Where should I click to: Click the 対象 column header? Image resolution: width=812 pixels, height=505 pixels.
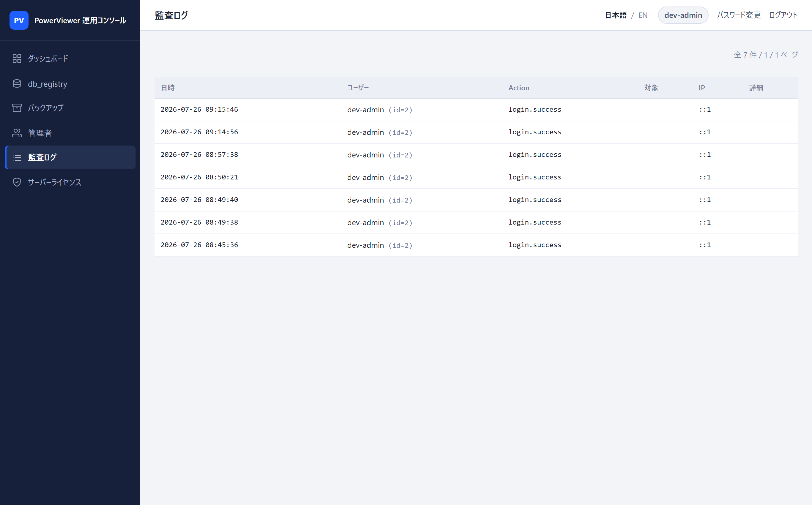coord(651,88)
